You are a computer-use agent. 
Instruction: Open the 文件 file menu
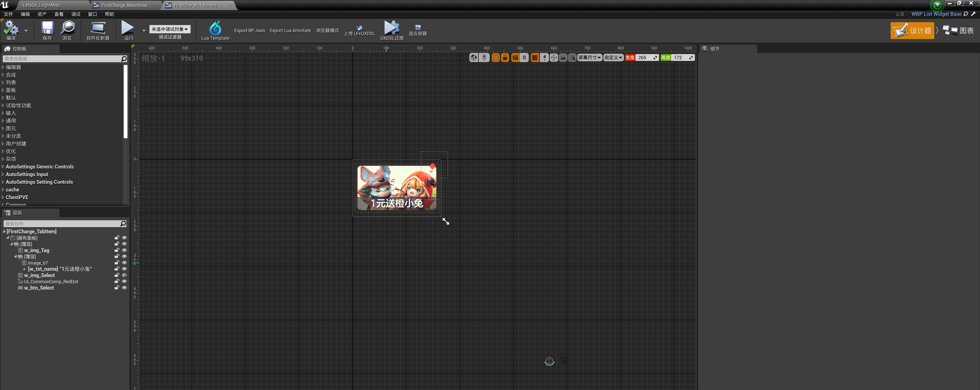[x=8, y=14]
